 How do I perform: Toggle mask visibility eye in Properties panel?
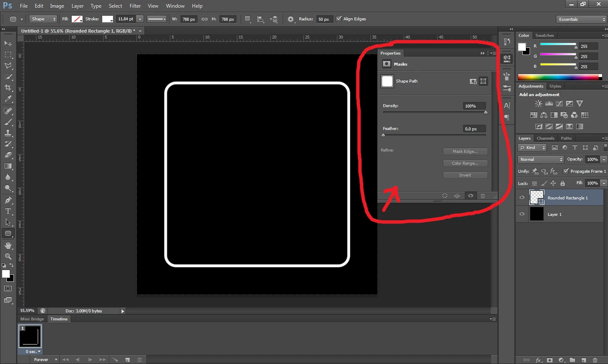tap(470, 196)
